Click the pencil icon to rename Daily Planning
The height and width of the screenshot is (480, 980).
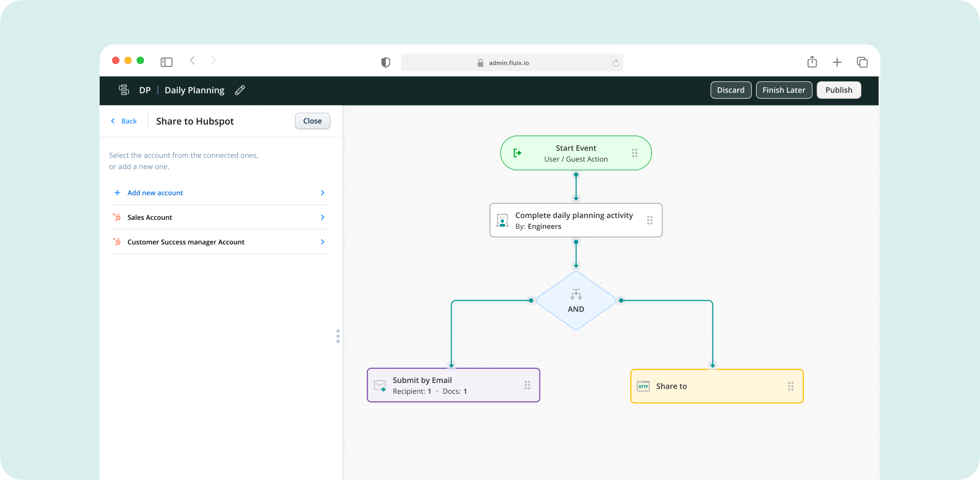239,90
